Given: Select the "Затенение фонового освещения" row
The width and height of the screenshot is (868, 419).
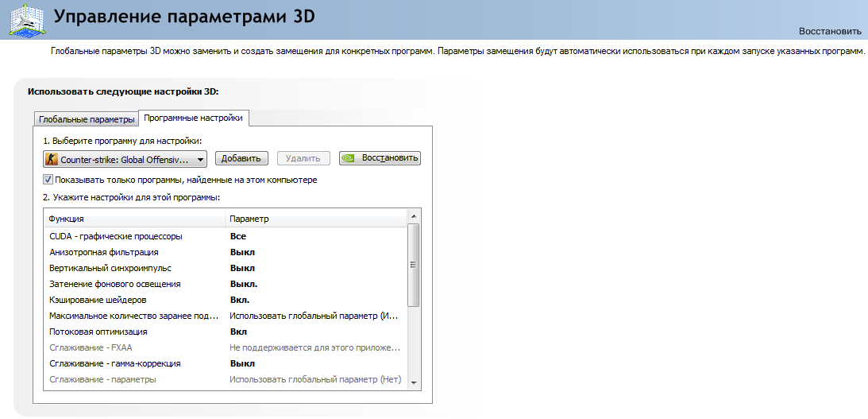Looking at the screenshot, I should [226, 285].
